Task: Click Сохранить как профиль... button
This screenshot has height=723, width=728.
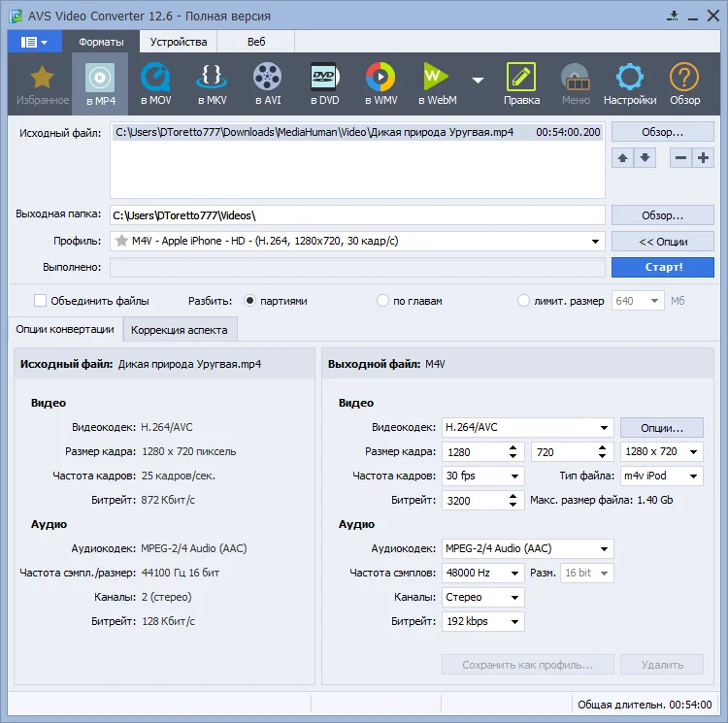Action: [528, 665]
